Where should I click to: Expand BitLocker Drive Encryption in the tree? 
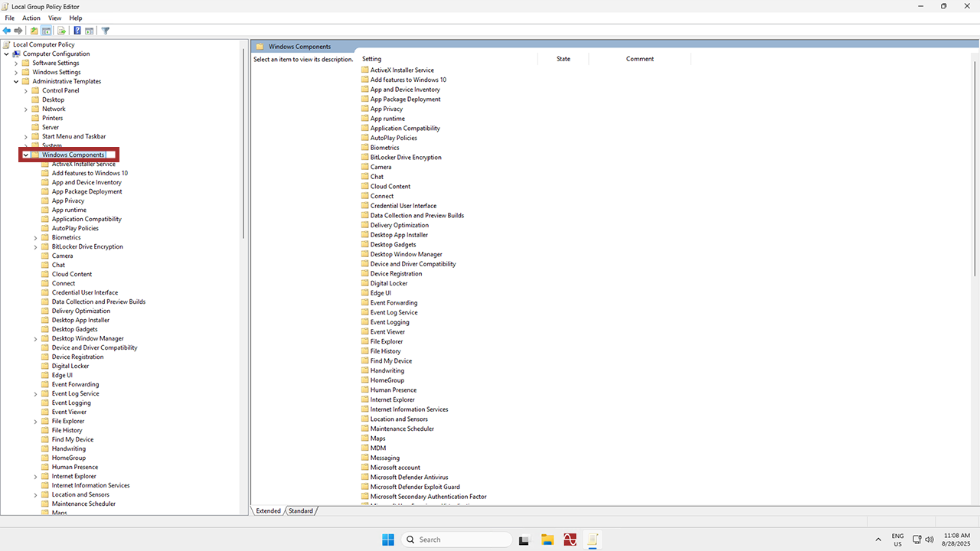pos(35,247)
